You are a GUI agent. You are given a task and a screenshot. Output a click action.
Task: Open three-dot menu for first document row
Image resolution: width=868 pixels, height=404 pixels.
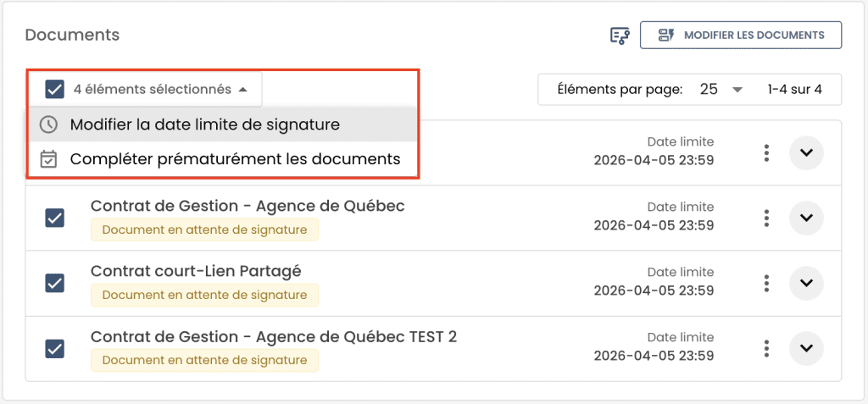click(x=766, y=152)
